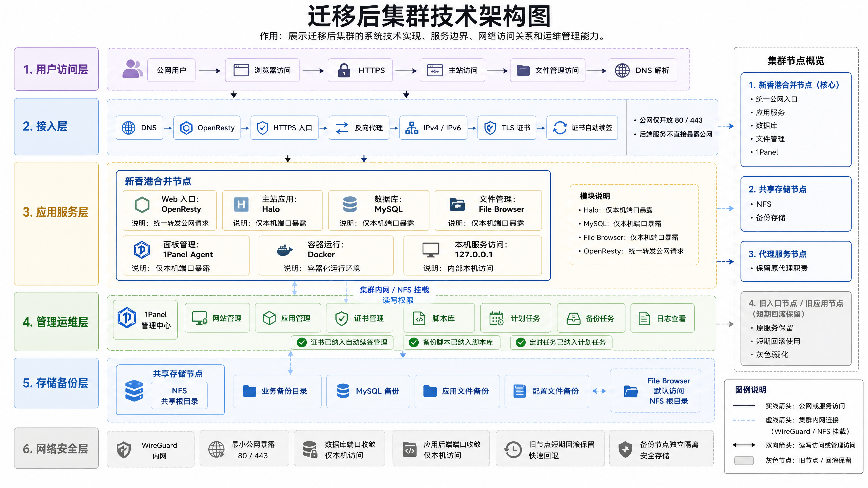
Task: Click the 文件管理访问 folder icon
Action: (x=523, y=70)
